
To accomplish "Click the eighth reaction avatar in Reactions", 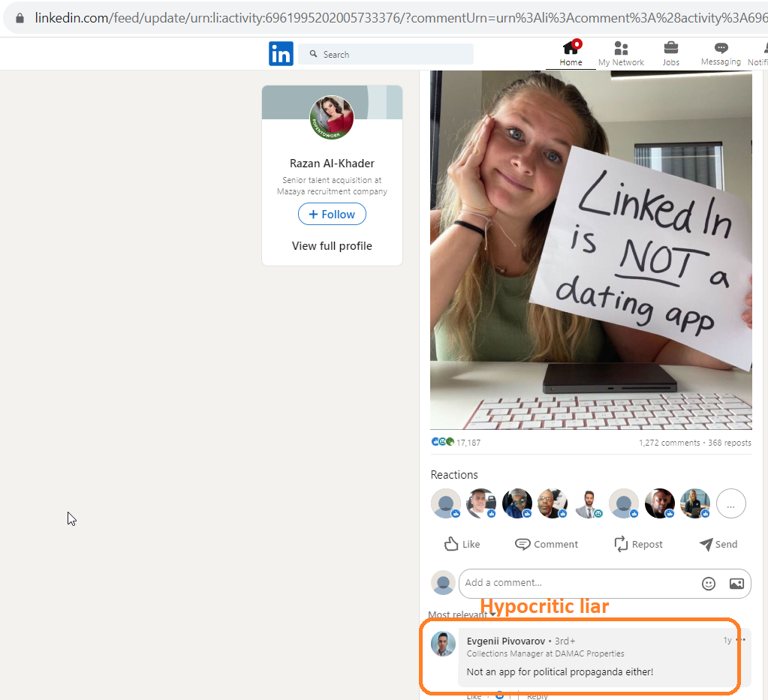I will (695, 503).
